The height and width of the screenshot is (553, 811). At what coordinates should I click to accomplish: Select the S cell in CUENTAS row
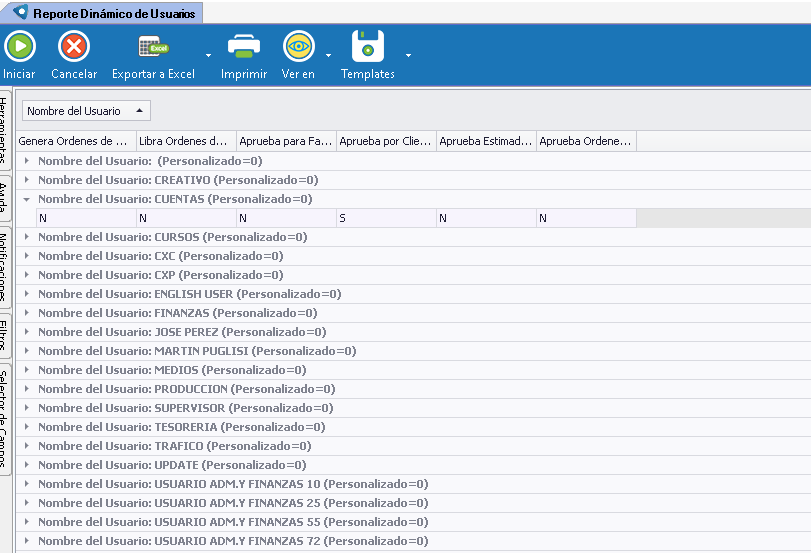point(386,218)
